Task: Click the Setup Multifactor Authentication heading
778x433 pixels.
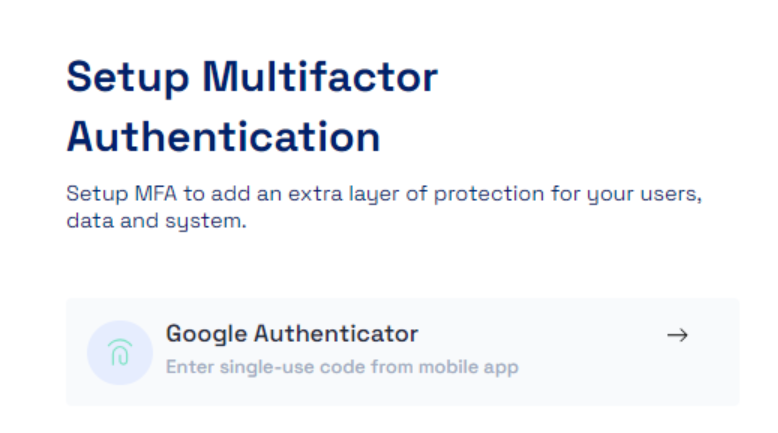Action: click(252, 107)
